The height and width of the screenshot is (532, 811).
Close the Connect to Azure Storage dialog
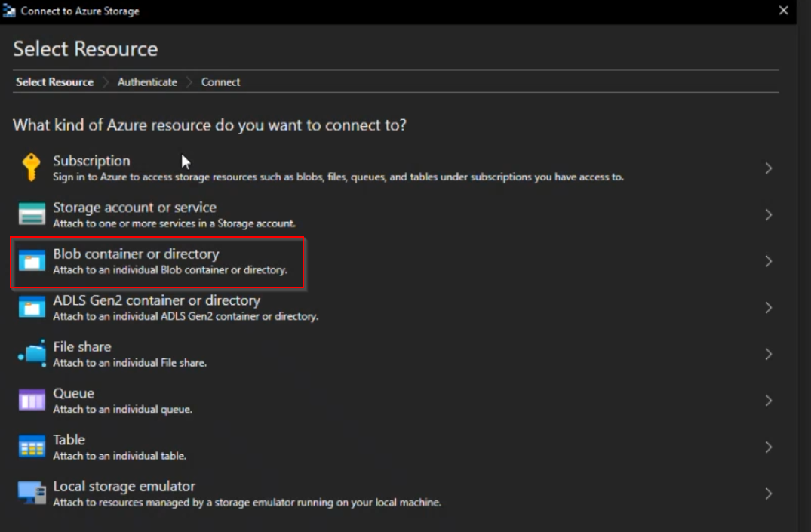tap(783, 11)
